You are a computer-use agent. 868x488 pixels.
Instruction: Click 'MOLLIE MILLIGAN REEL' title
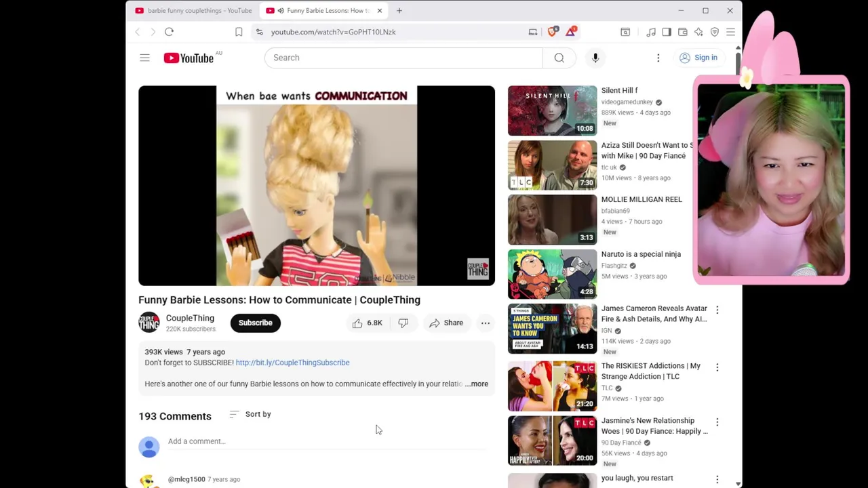(x=642, y=199)
